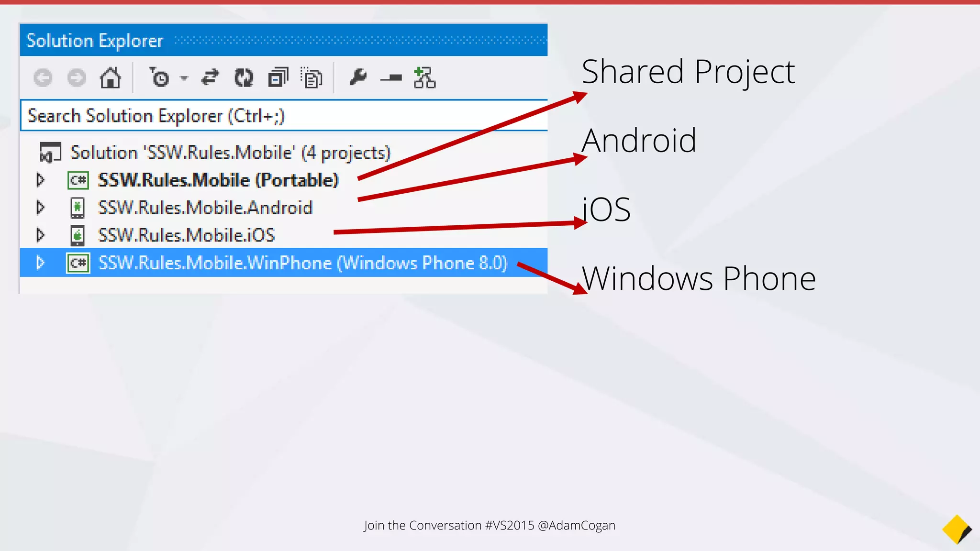This screenshot has width=980, height=551.
Task: Click the Forward navigation arrow in Solution Explorer
Action: [x=77, y=77]
